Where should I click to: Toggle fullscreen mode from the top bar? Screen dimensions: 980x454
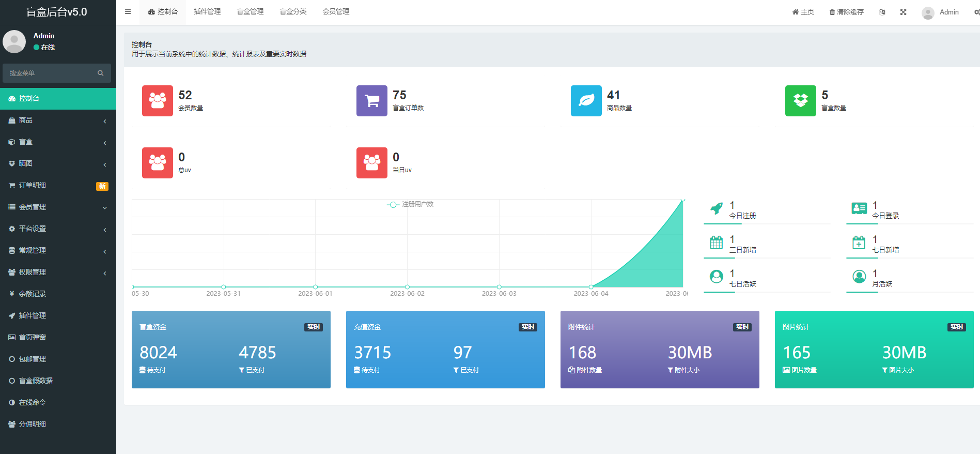point(903,12)
